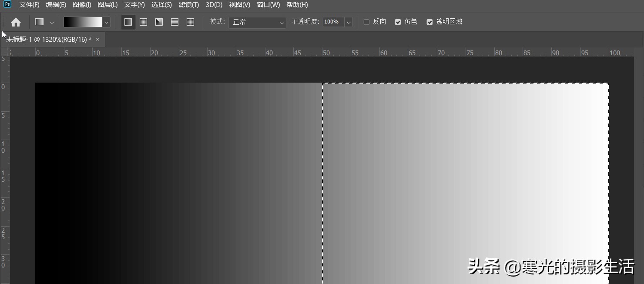644x284 pixels.
Task: Click the Gradient tool preset icon
Action: 40,22
